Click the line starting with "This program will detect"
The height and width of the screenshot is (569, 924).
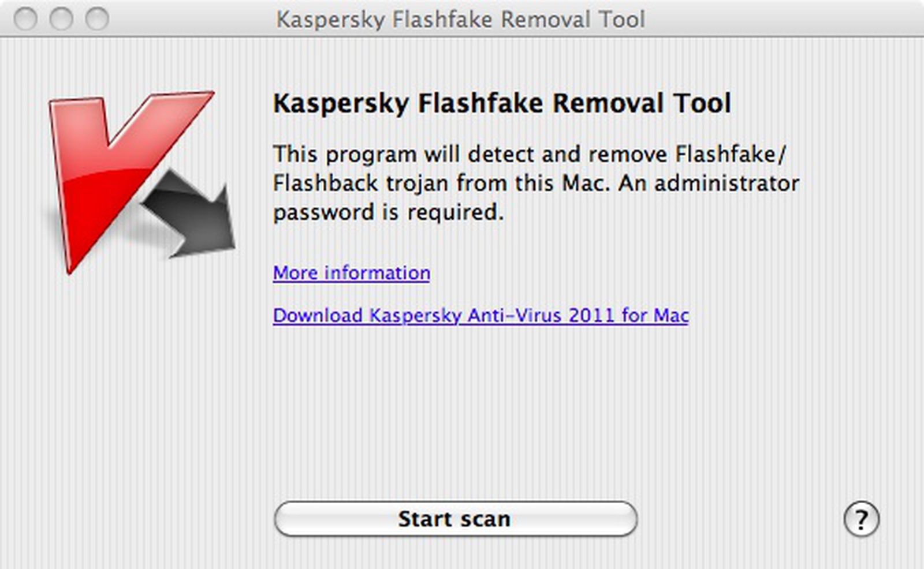point(529,154)
